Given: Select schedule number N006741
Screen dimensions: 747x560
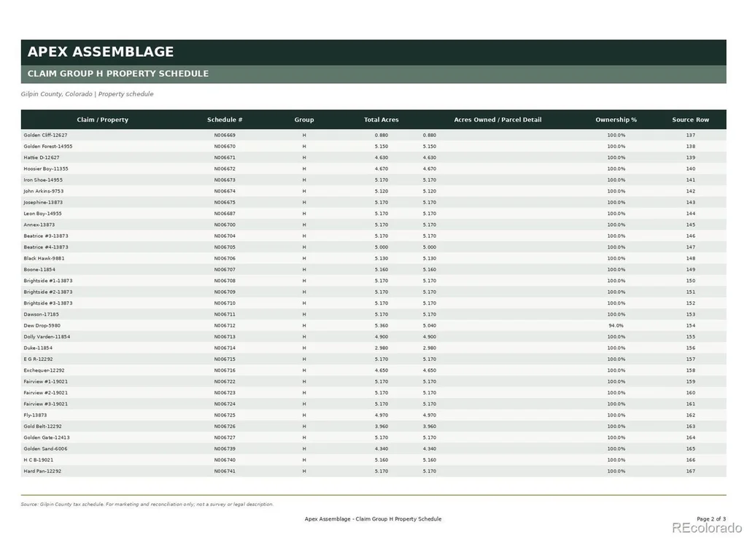Looking at the screenshot, I should (225, 472).
